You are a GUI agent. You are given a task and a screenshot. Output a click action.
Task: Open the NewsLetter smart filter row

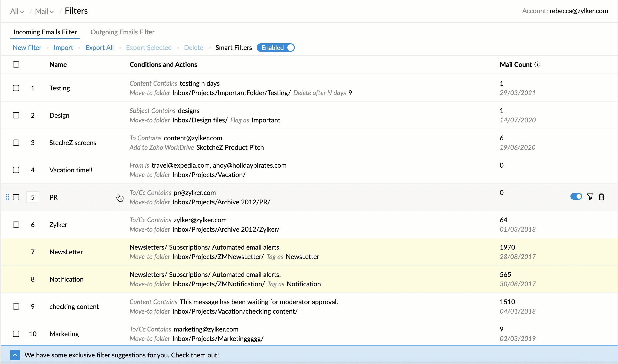point(66,252)
